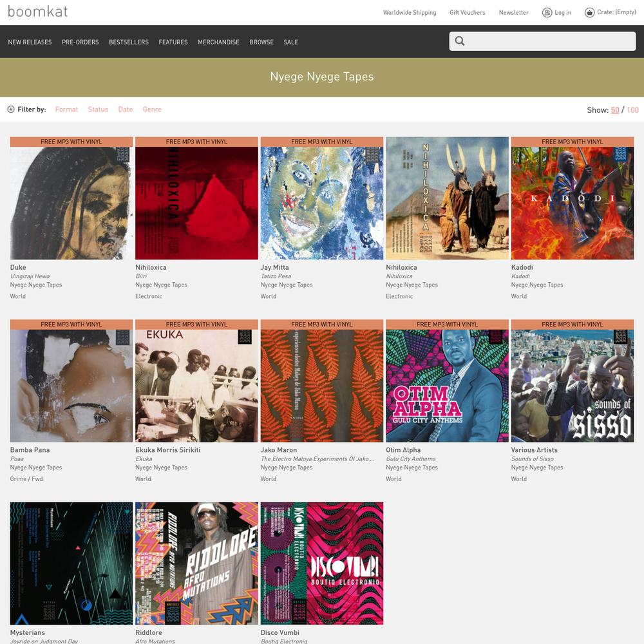Expand the Genre filter
This screenshot has height=644, width=644.
tap(152, 109)
